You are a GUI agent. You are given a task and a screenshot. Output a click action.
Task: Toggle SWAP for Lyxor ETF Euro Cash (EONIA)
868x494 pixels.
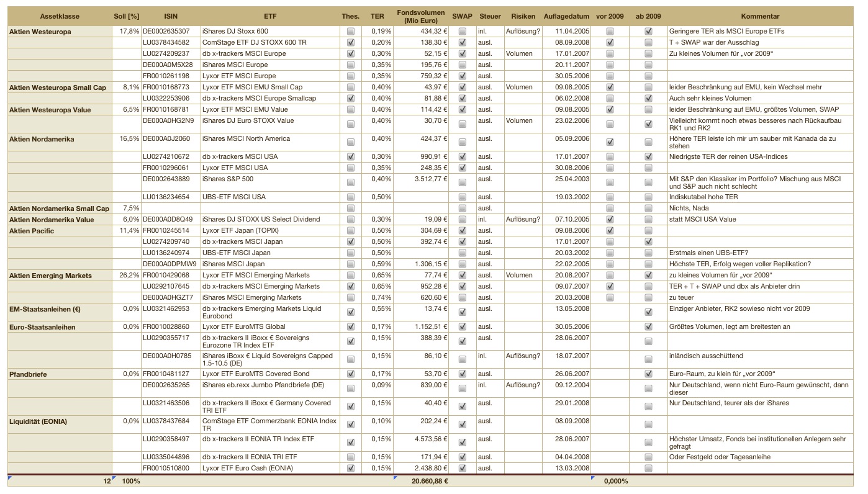tap(462, 468)
